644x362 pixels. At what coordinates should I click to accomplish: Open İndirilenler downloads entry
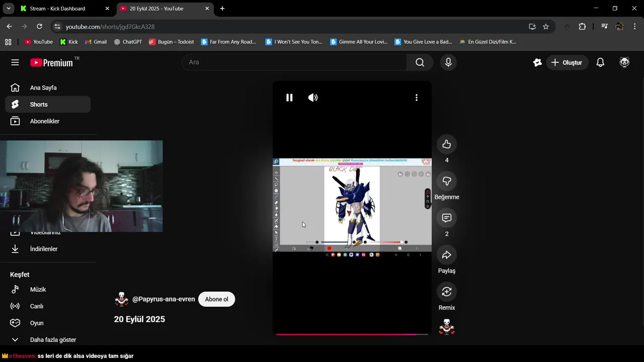48,249
